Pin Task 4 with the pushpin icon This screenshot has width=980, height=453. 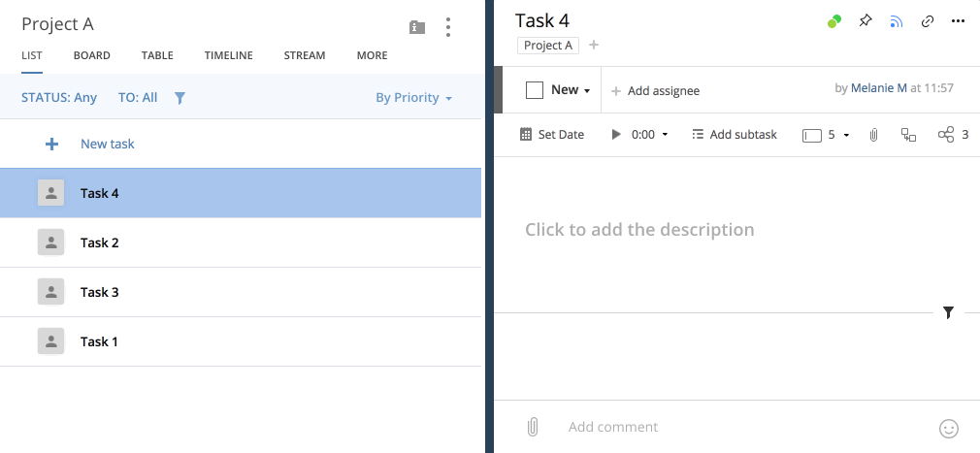point(866,21)
